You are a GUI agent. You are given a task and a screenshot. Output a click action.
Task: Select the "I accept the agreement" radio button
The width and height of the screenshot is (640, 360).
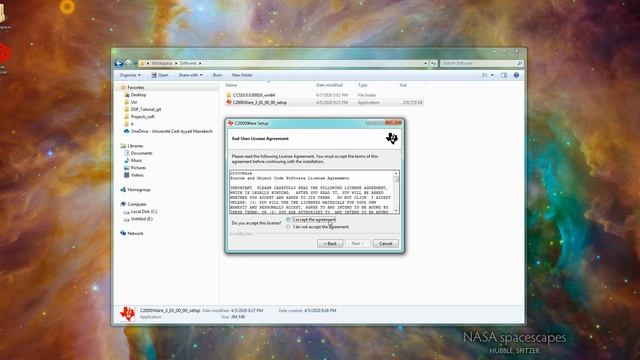[x=288, y=220]
